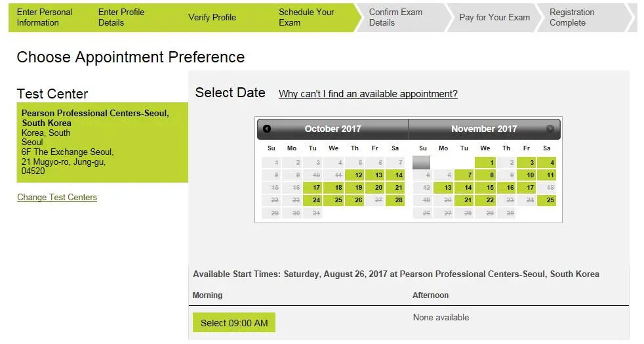Viewport: 644px width, 344px height.
Task: Go to previous month in calendar
Action: tap(267, 129)
